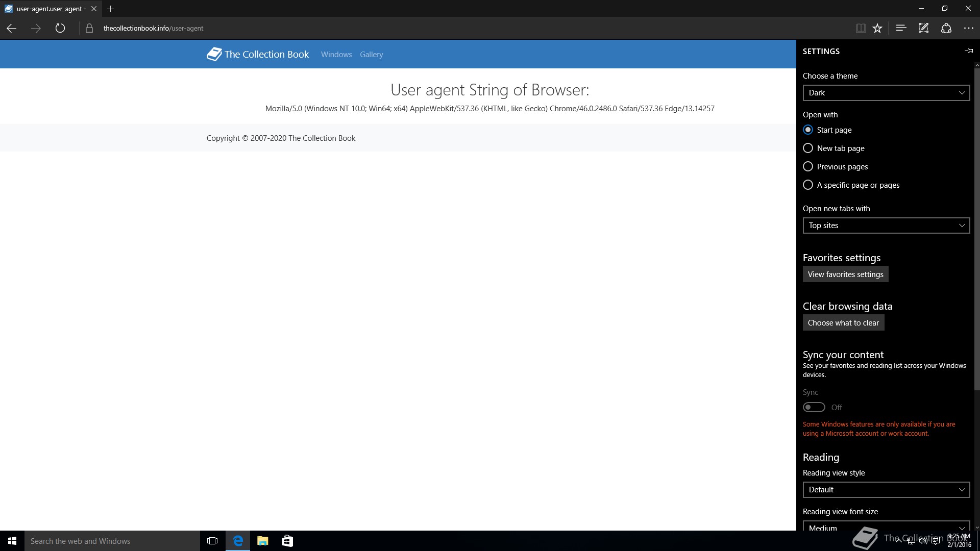The height and width of the screenshot is (551, 980).
Task: Launch the Store from the taskbar
Action: coord(287,541)
